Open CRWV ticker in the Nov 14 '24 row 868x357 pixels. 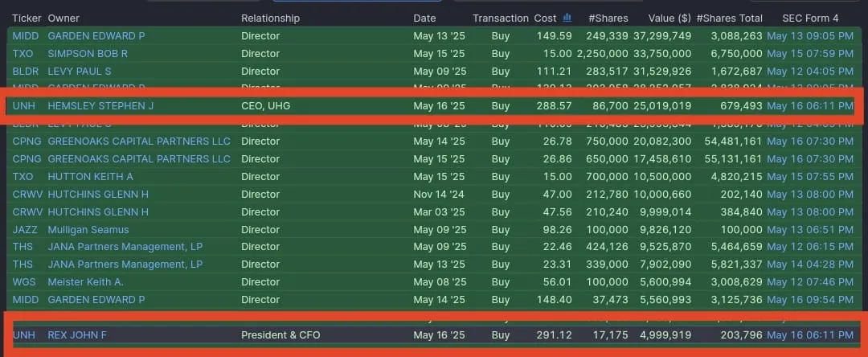click(27, 195)
